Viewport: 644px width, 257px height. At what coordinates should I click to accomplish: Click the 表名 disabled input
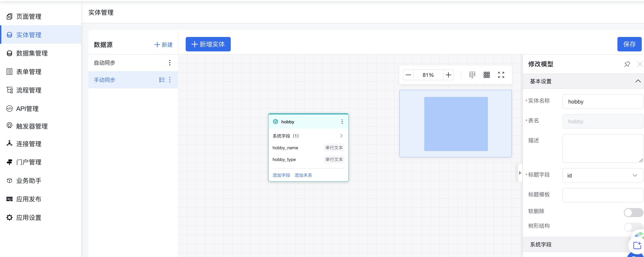coord(603,121)
